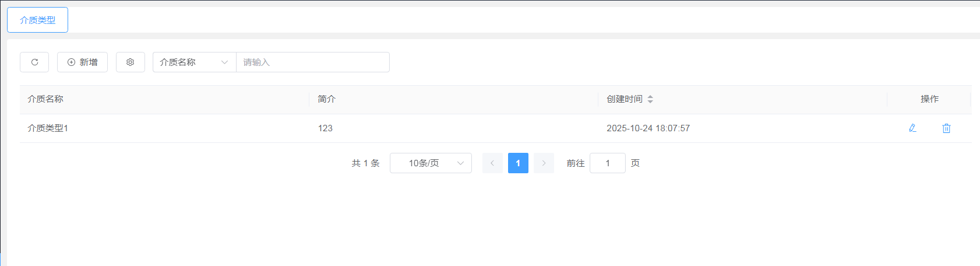Click the 新增 add button
Image resolution: width=980 pixels, height=266 pixels.
click(x=82, y=62)
